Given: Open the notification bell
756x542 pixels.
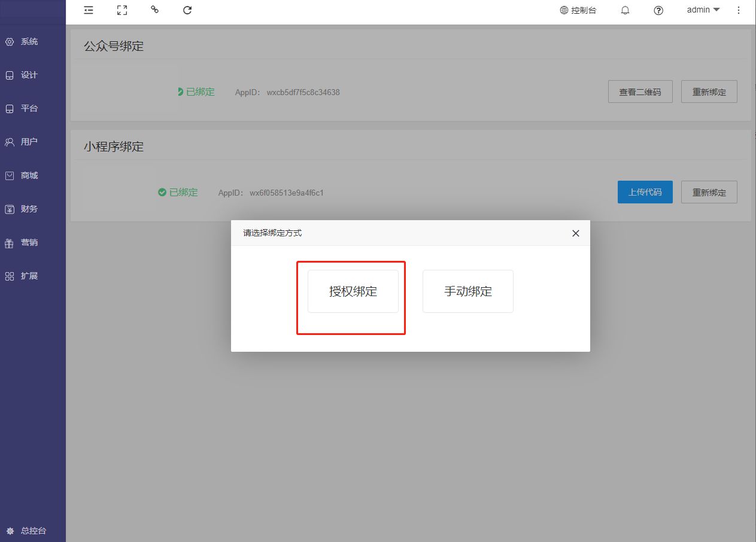Looking at the screenshot, I should (x=625, y=10).
